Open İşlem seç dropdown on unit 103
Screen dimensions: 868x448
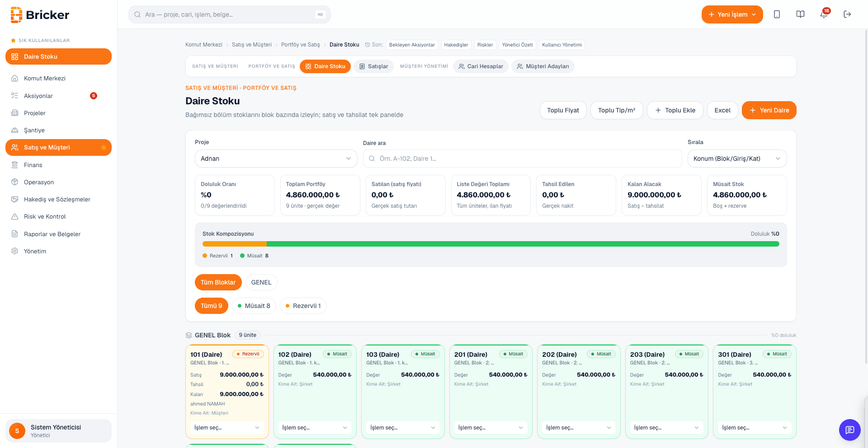(403, 428)
